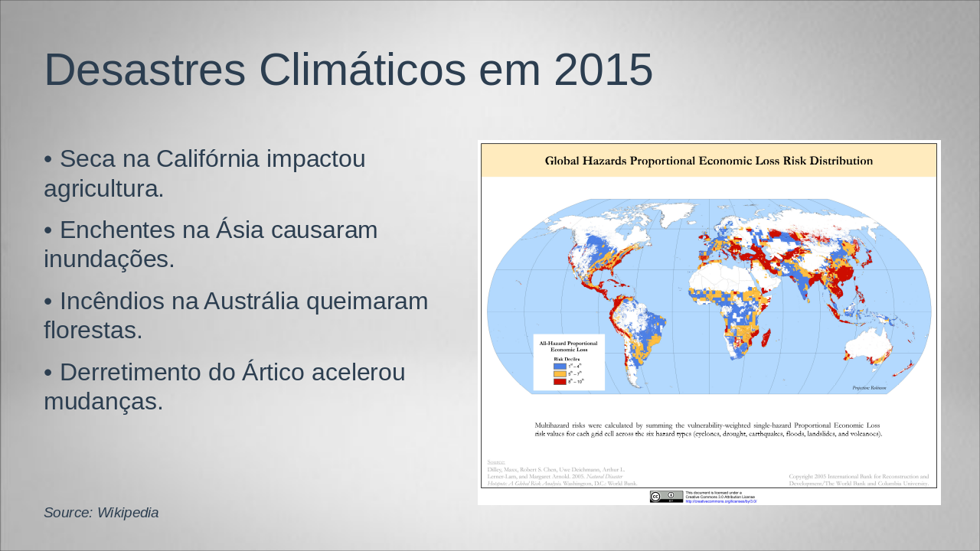Screen dimensions: 980x551
Task: Click the Creative Commons license badge
Action: [x=666, y=497]
